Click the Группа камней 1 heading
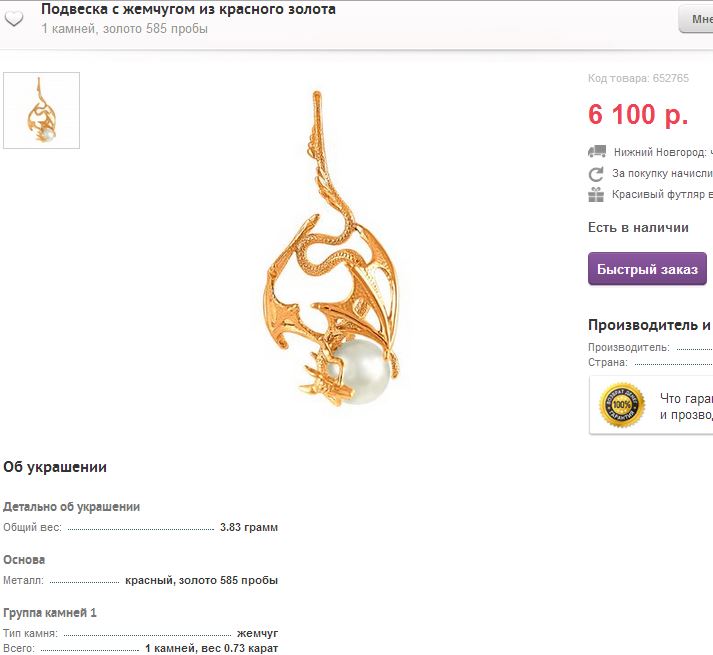The width and height of the screenshot is (713, 655). 50,613
